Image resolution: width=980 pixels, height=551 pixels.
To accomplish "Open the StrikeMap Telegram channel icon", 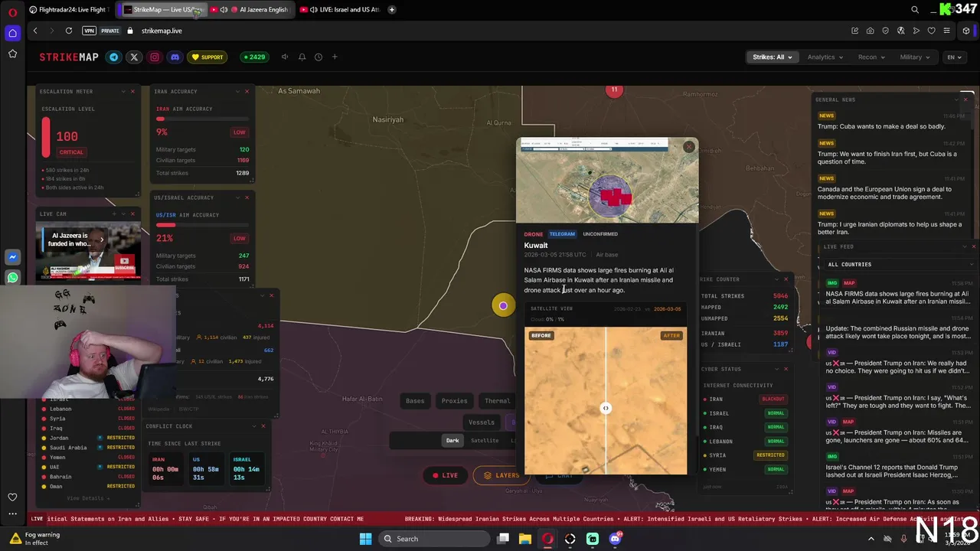I will pyautogui.click(x=114, y=57).
